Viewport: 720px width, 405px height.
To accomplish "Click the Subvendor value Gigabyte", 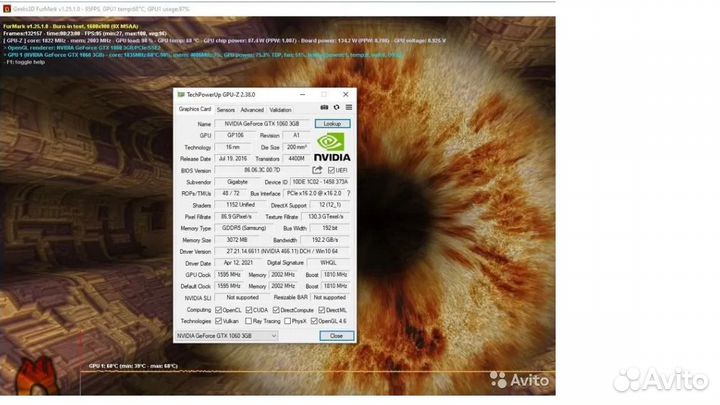I will tap(237, 182).
